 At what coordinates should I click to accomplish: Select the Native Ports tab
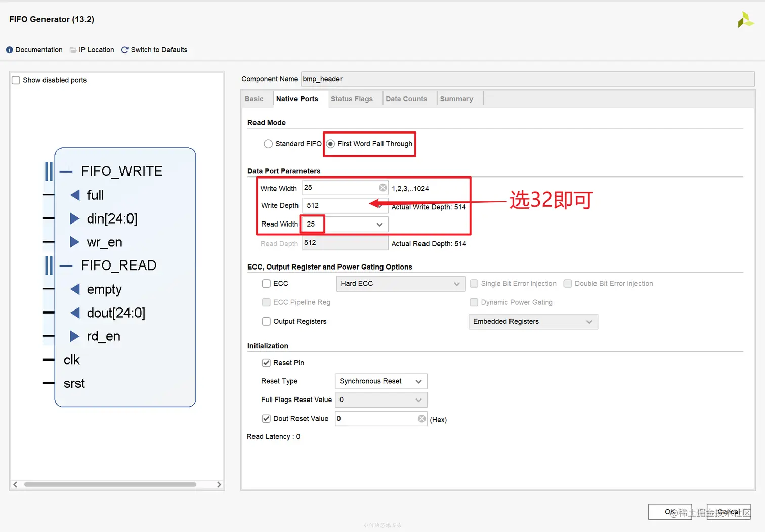[x=297, y=99]
